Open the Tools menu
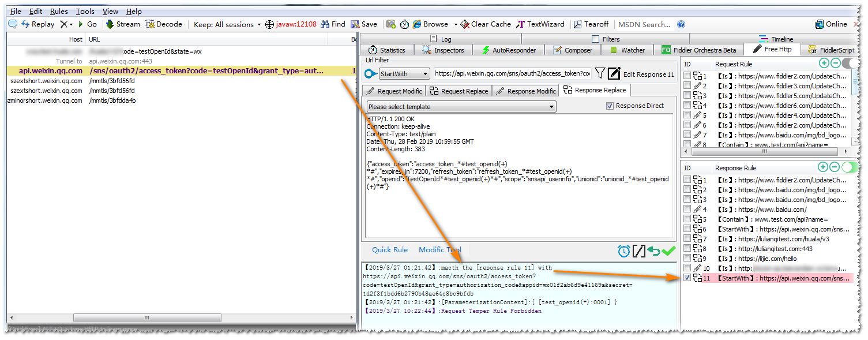 (x=85, y=12)
